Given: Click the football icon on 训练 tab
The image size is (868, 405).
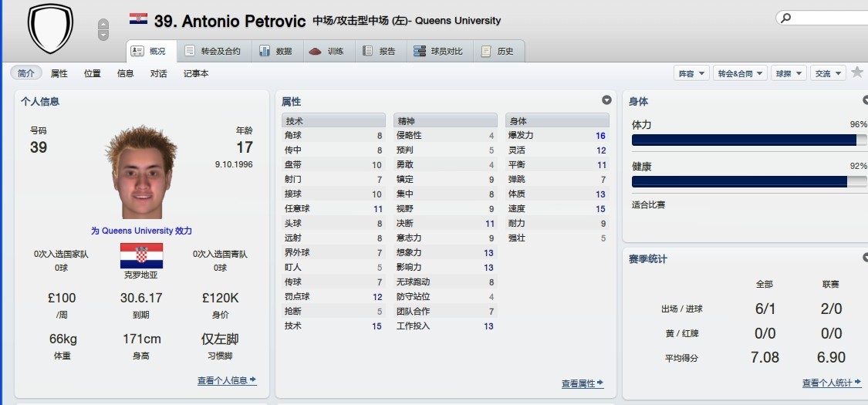Looking at the screenshot, I should pyautogui.click(x=315, y=52).
